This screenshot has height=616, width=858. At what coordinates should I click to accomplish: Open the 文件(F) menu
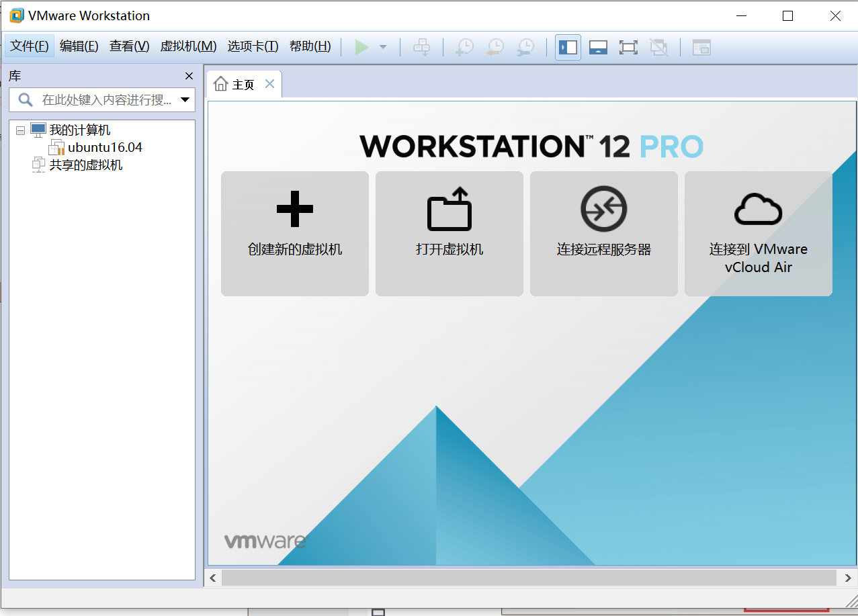click(x=30, y=46)
